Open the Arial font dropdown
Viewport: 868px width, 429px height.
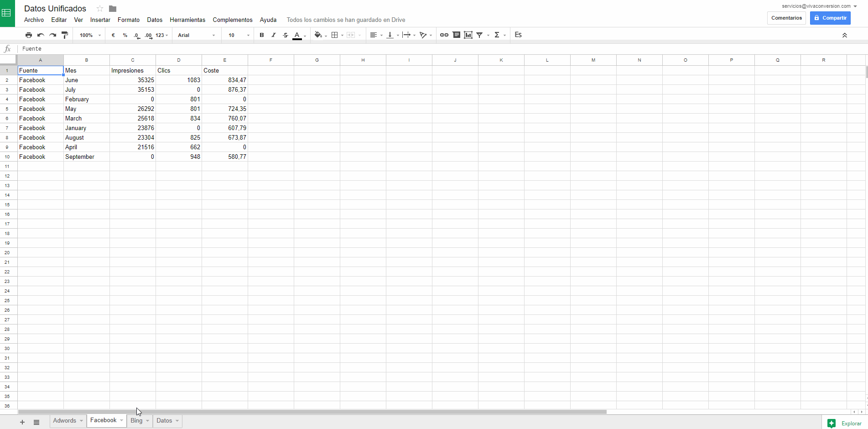click(197, 35)
